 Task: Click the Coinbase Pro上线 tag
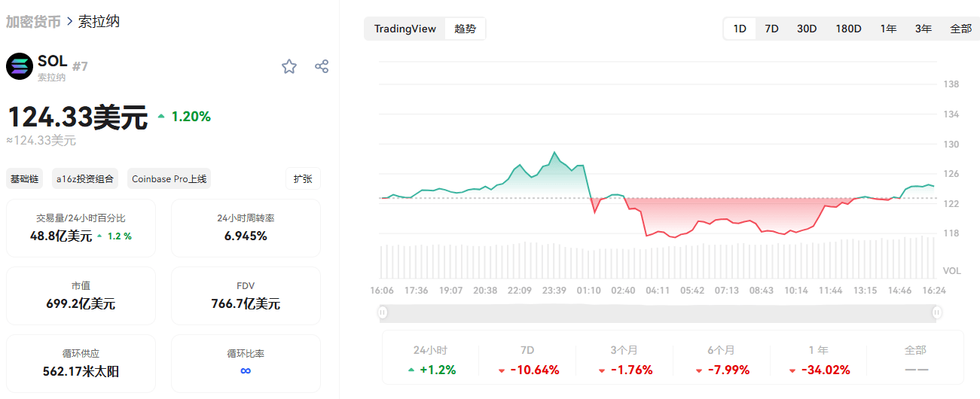pyautogui.click(x=169, y=178)
